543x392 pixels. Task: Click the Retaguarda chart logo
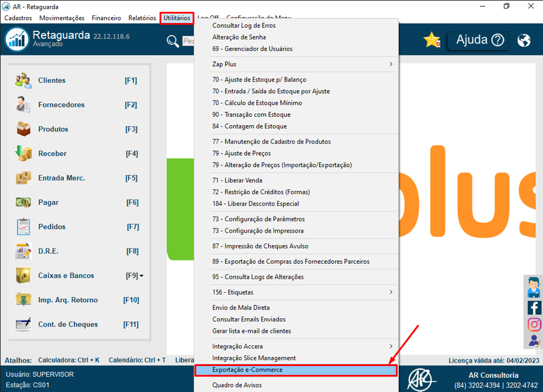(x=17, y=40)
